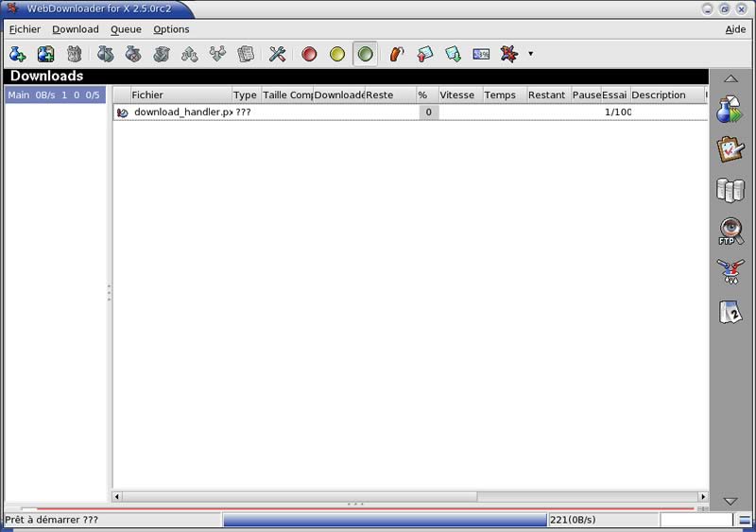Click the 0 percent progress cell
The height and width of the screenshot is (532, 756).
pos(428,112)
